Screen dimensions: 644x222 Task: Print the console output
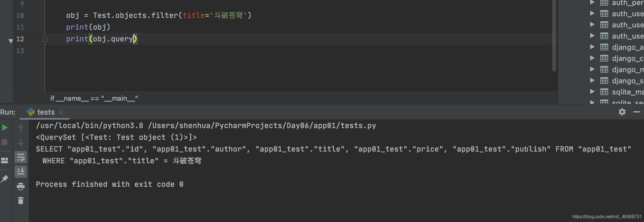21,186
